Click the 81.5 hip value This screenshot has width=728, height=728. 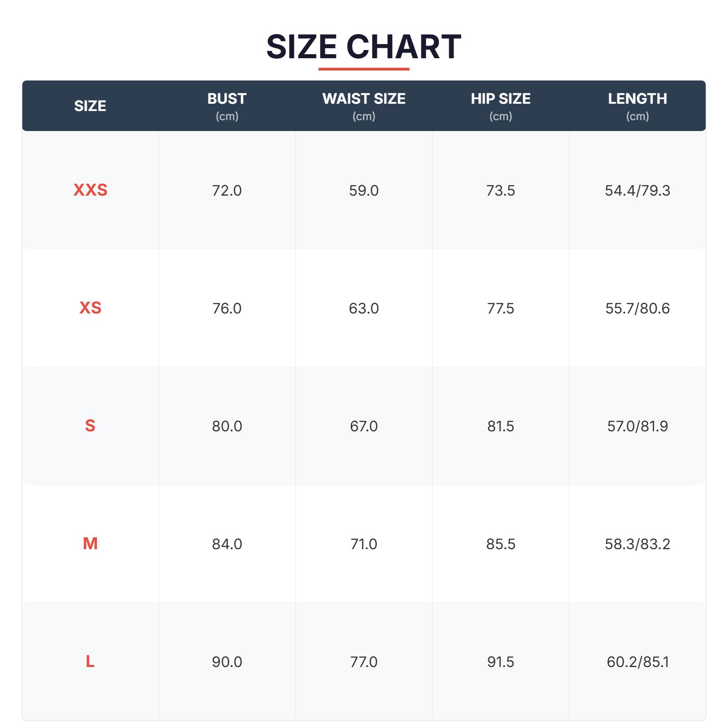point(500,426)
